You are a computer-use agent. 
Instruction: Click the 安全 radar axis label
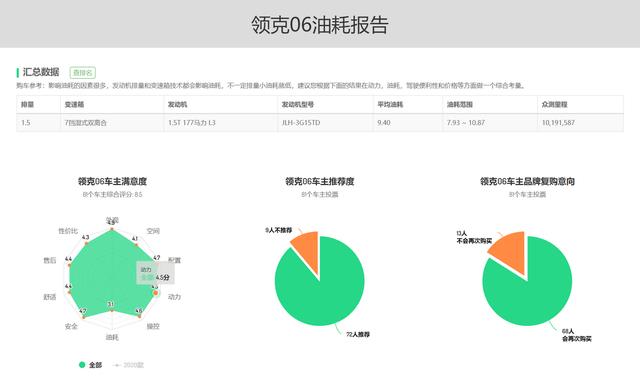click(x=71, y=326)
